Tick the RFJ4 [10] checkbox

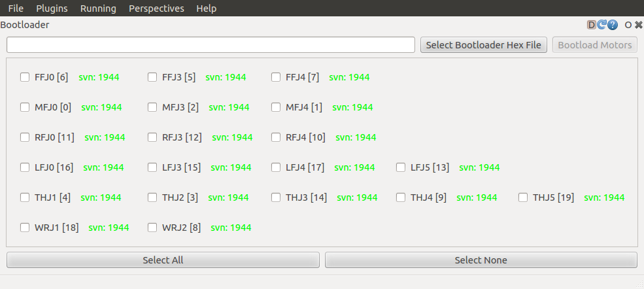pos(276,137)
